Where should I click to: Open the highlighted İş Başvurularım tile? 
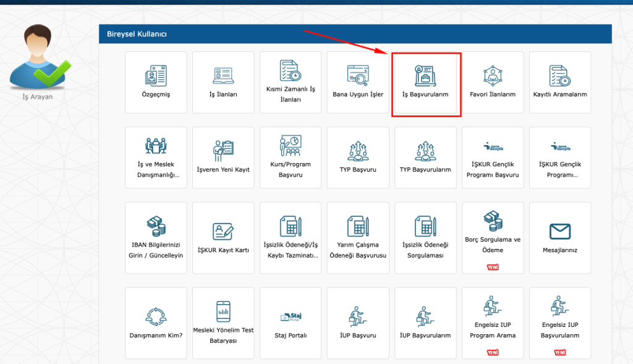[x=425, y=83]
